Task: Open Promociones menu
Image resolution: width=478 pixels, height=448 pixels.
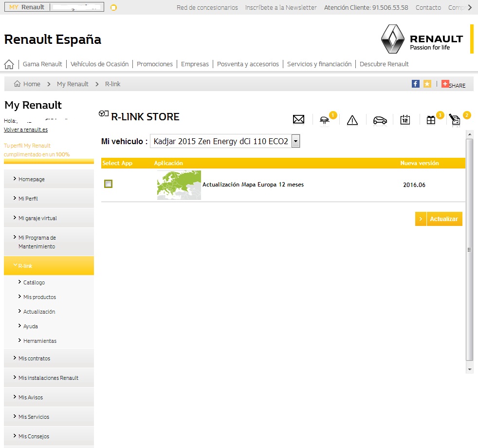Action: [x=155, y=64]
